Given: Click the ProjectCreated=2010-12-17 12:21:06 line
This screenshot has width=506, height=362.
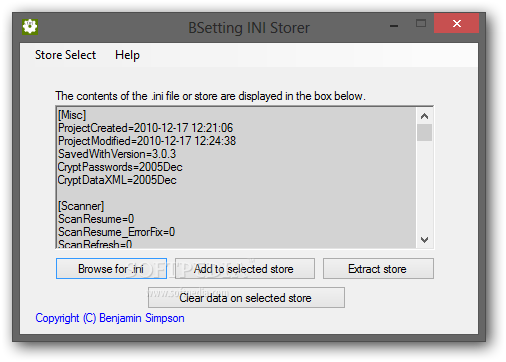Looking at the screenshot, I should (x=145, y=128).
